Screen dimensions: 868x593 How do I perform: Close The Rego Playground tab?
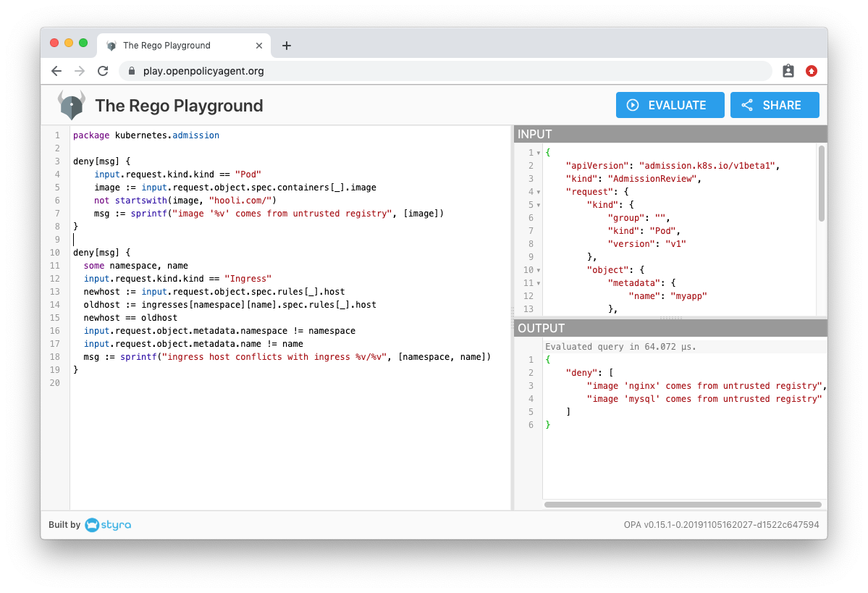[259, 46]
